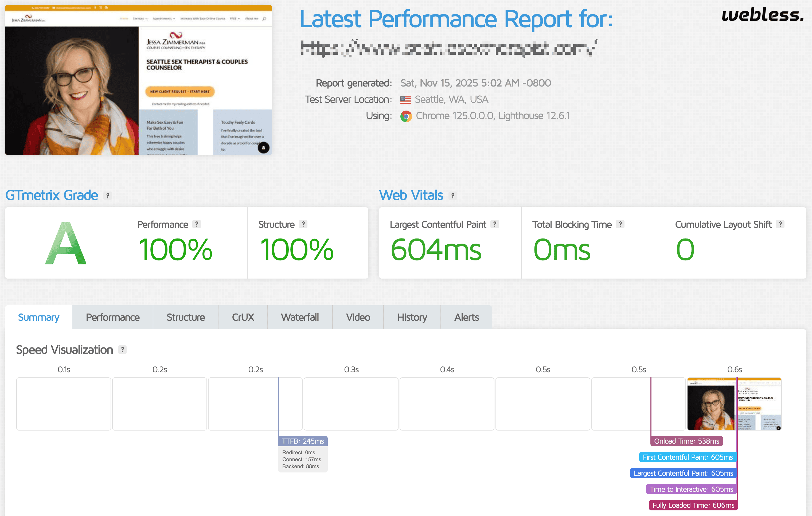This screenshot has height=516, width=812.
Task: Go to the History tab
Action: [x=412, y=317]
